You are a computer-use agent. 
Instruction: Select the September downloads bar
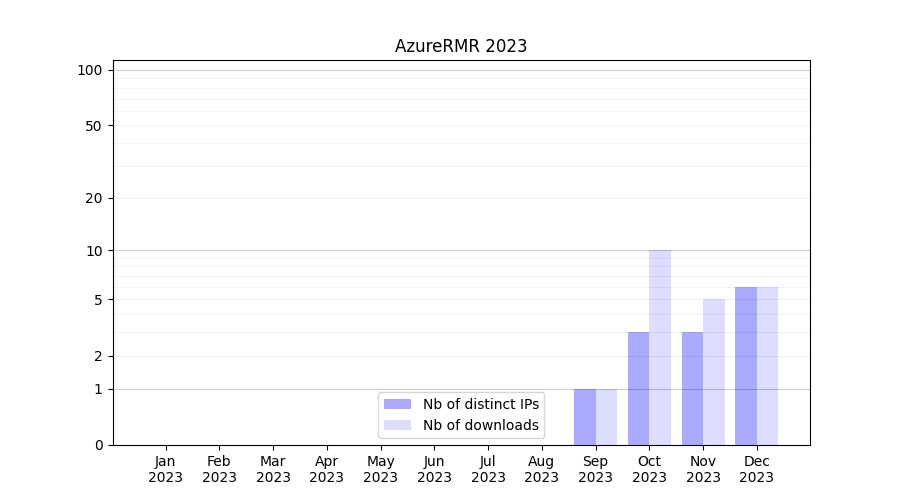pos(606,417)
